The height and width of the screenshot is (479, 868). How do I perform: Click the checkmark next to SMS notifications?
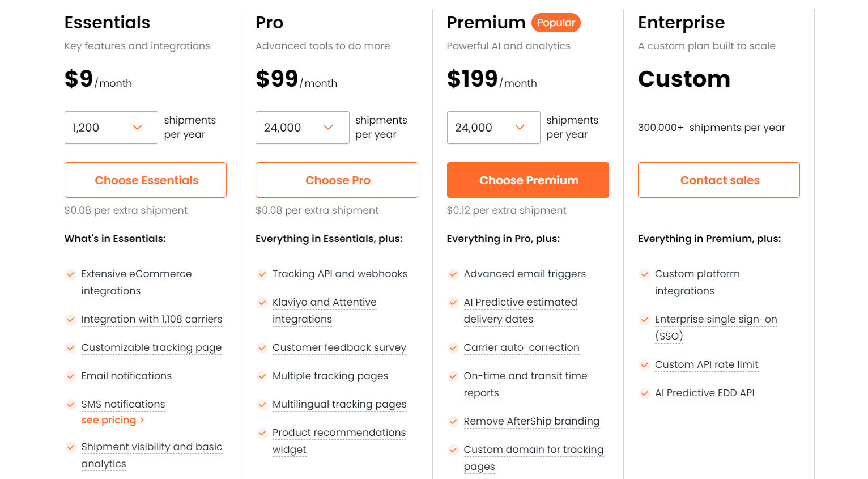point(71,404)
